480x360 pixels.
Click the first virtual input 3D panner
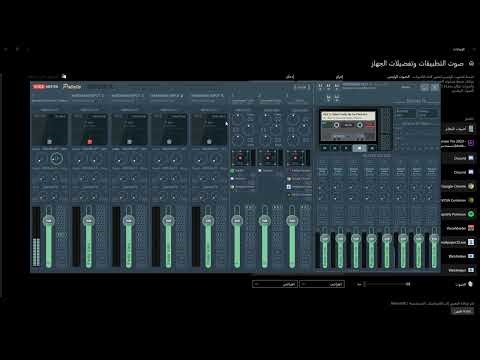coord(240,157)
